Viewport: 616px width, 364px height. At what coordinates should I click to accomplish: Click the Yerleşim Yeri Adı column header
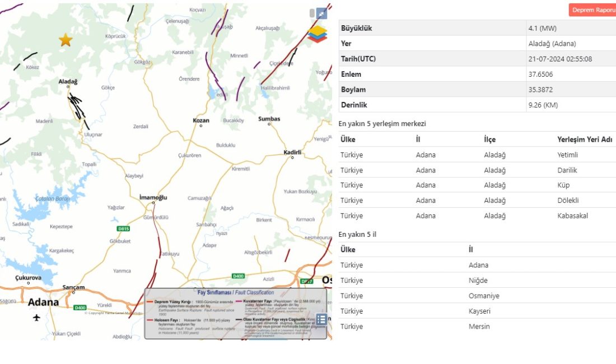click(x=585, y=139)
